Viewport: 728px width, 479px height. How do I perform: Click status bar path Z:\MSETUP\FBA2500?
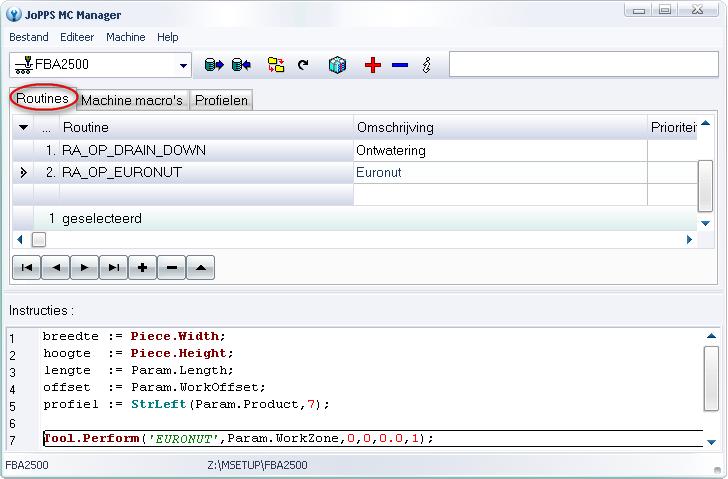(x=257, y=465)
